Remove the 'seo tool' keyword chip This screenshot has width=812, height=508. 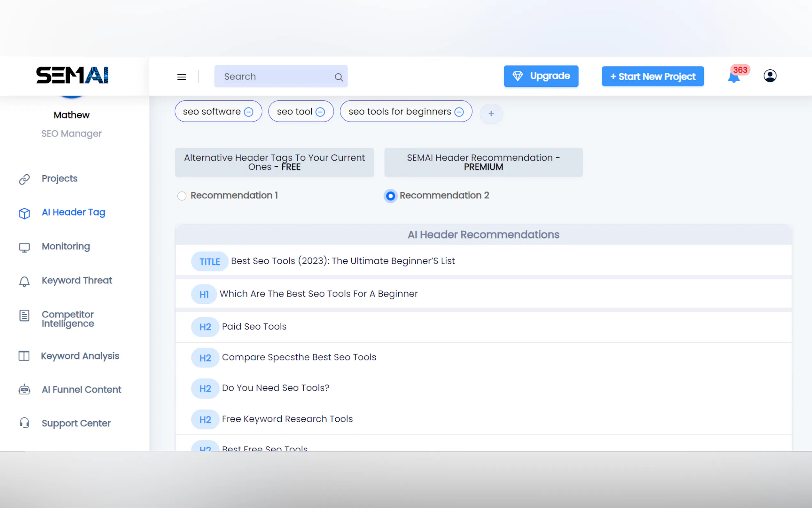pyautogui.click(x=320, y=112)
